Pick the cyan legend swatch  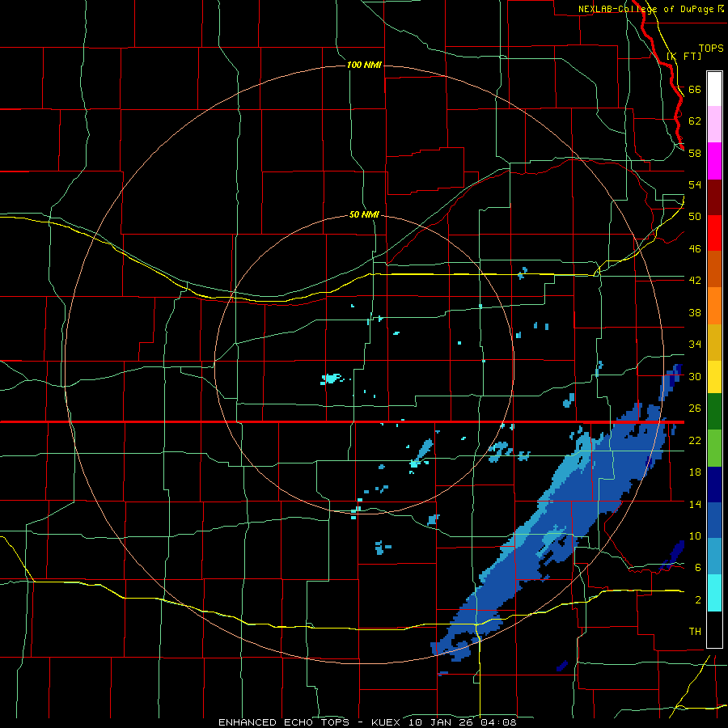(714, 593)
